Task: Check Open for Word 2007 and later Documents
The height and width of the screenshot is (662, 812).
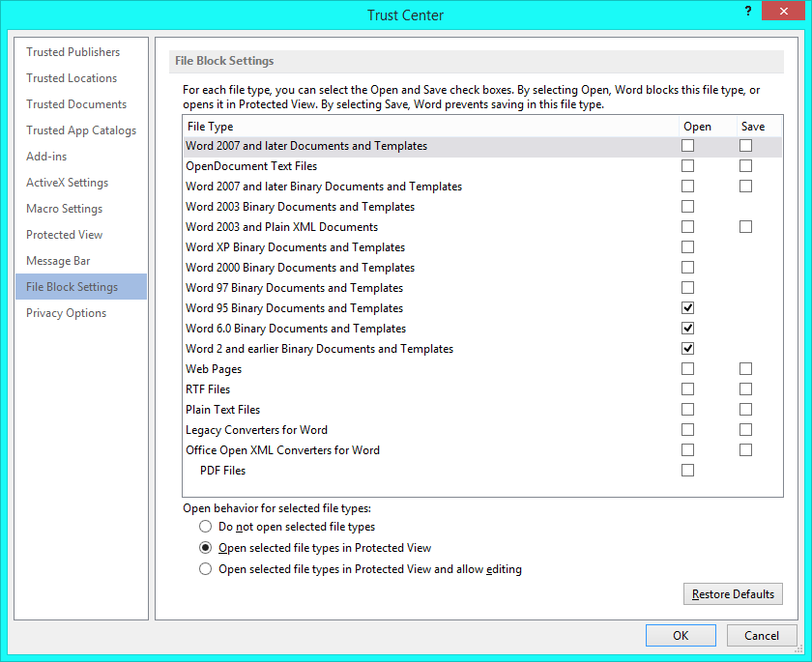Action: [x=687, y=146]
